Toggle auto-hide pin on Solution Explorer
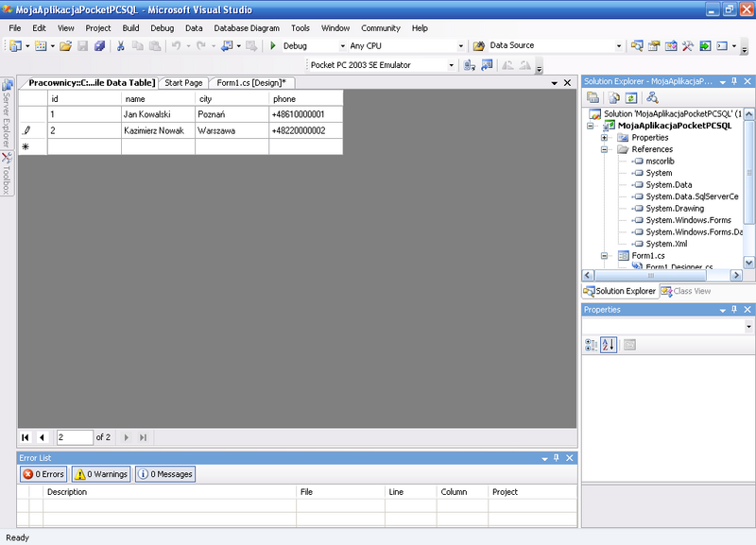 click(734, 81)
